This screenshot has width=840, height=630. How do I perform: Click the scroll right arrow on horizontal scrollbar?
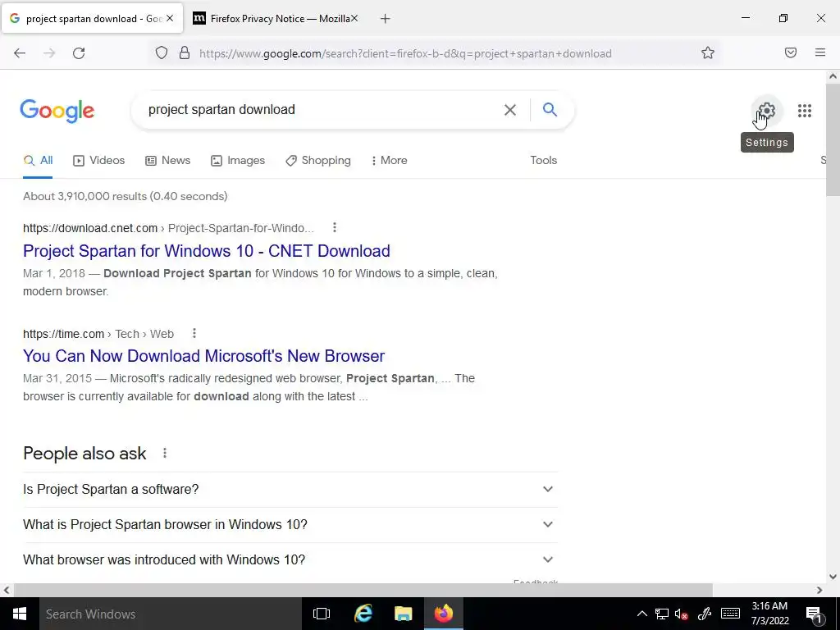(x=819, y=591)
